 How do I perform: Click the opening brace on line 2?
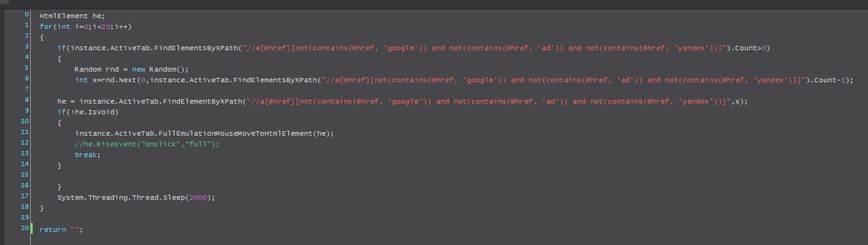click(42, 37)
